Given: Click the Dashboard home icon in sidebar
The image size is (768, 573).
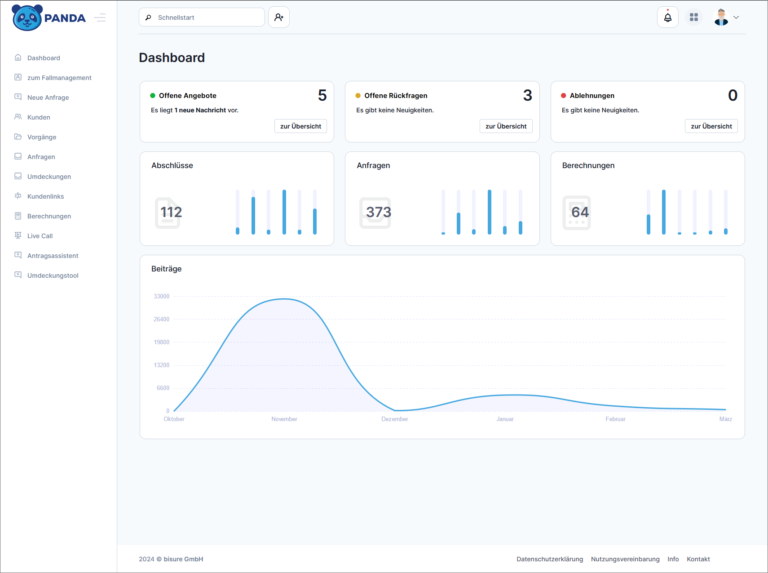Looking at the screenshot, I should tap(18, 58).
